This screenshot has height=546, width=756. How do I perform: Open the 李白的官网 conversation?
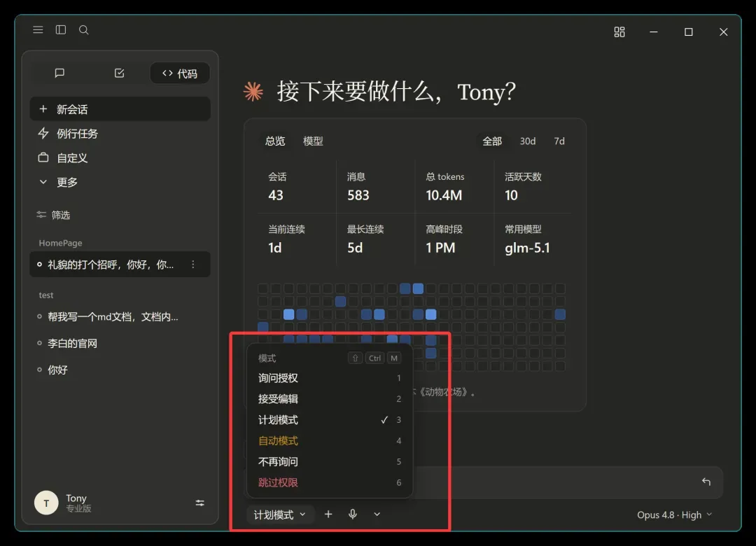click(x=120, y=344)
